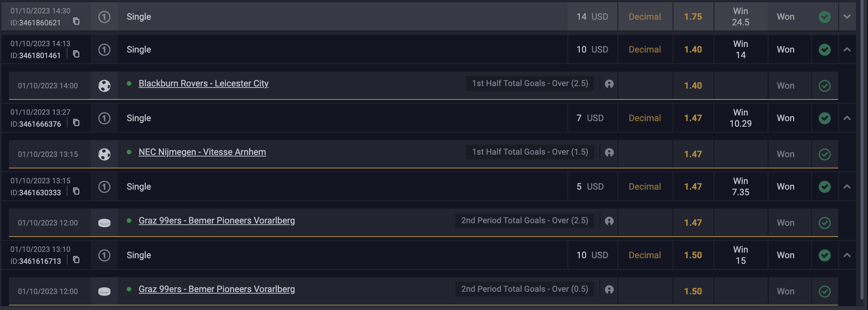Collapse the 5 USD bet details
This screenshot has height=310, width=868.
tap(847, 187)
